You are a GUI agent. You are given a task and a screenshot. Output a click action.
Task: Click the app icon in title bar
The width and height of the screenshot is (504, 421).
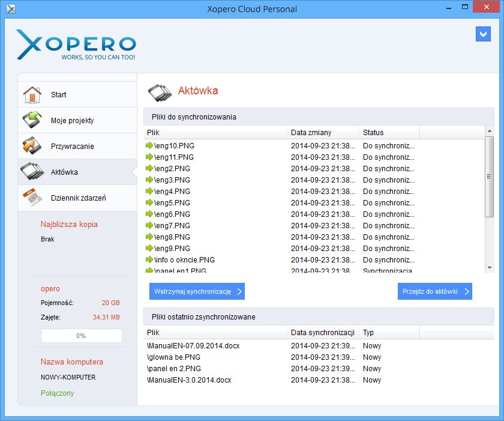pyautogui.click(x=11, y=9)
